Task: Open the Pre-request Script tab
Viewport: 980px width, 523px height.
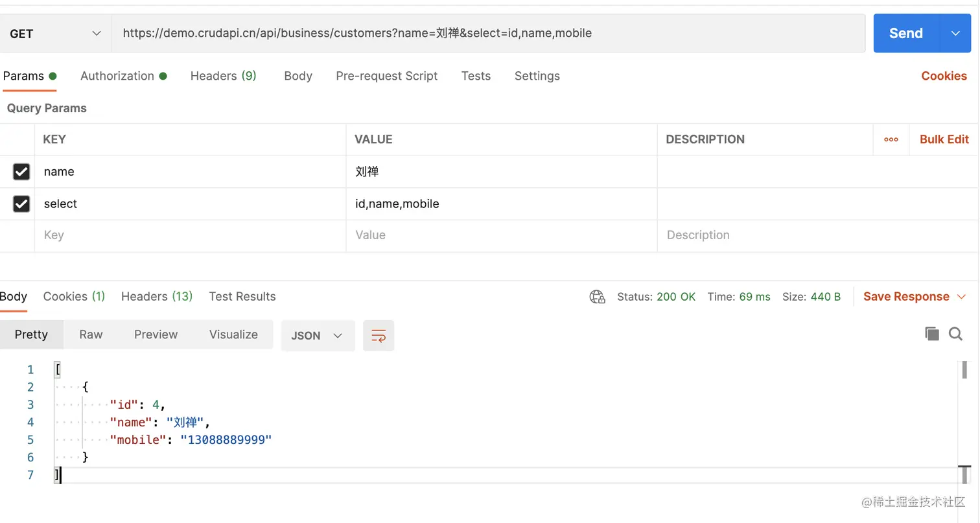Action: [387, 76]
